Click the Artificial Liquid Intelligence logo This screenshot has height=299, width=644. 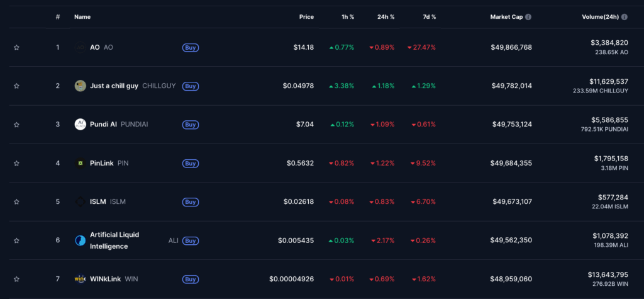[x=80, y=240]
